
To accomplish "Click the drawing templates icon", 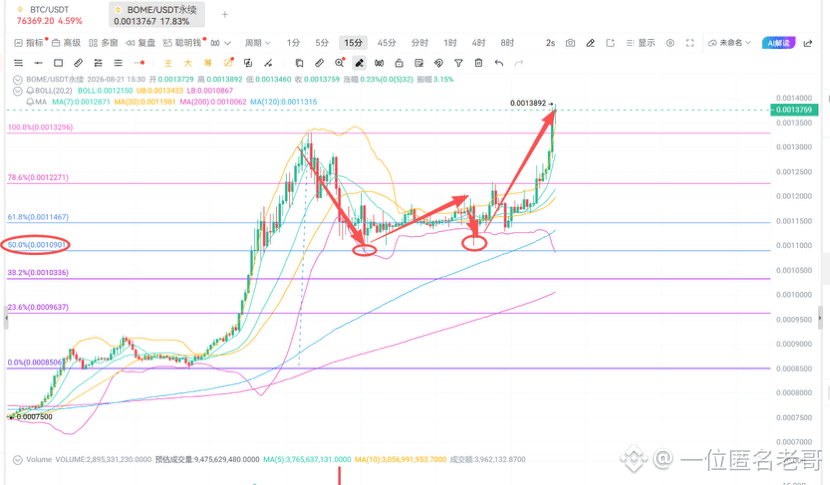I will [299, 63].
